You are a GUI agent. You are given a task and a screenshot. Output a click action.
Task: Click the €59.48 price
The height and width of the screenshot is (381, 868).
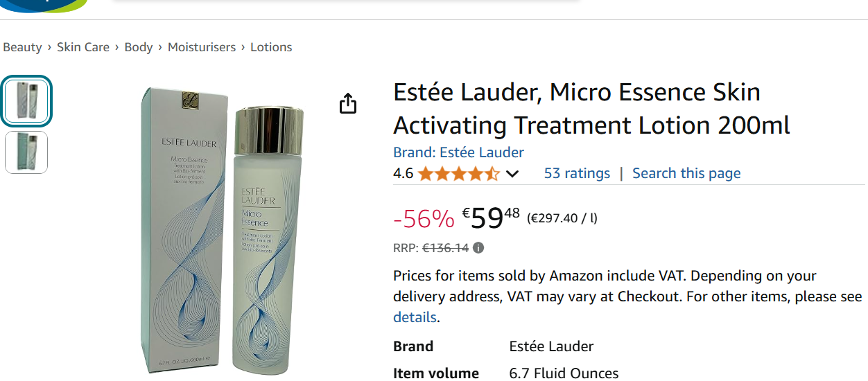click(x=491, y=218)
